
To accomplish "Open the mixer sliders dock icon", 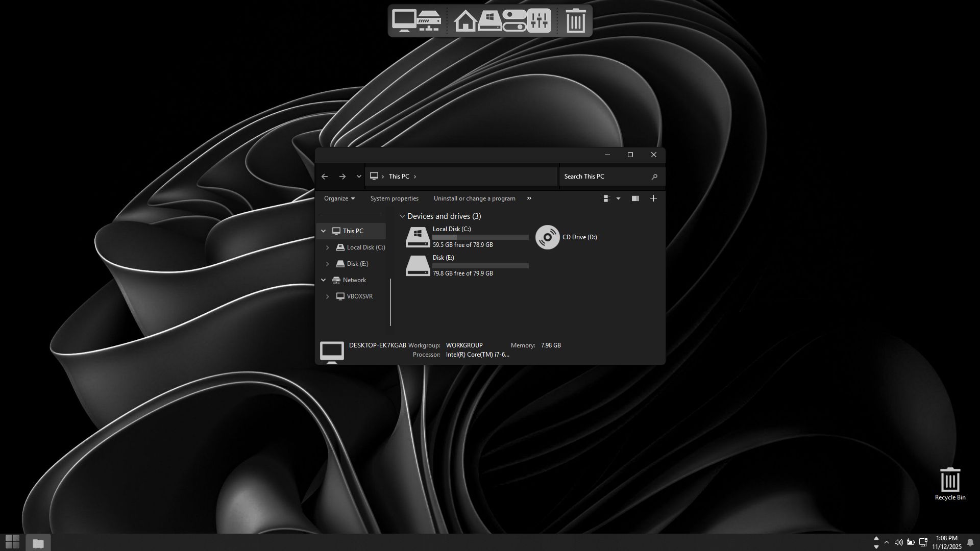I will click(x=539, y=21).
